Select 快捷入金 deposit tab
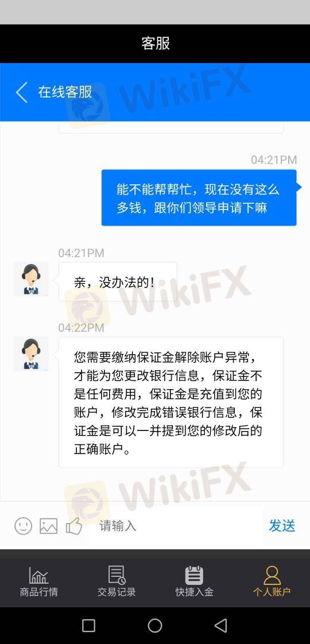 tap(194, 581)
